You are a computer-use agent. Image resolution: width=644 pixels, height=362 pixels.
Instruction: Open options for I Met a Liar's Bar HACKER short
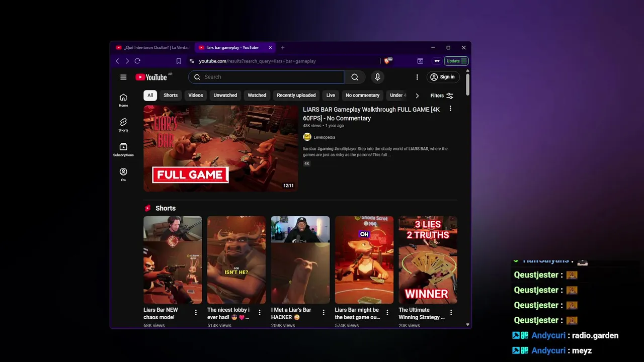click(x=324, y=312)
